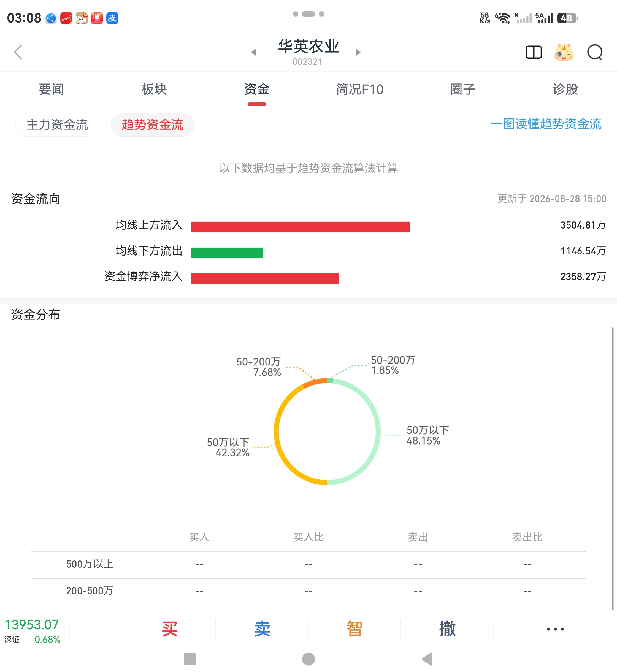The height and width of the screenshot is (672, 617).
Task: Open the 板块 tab
Action: pyautogui.click(x=154, y=89)
